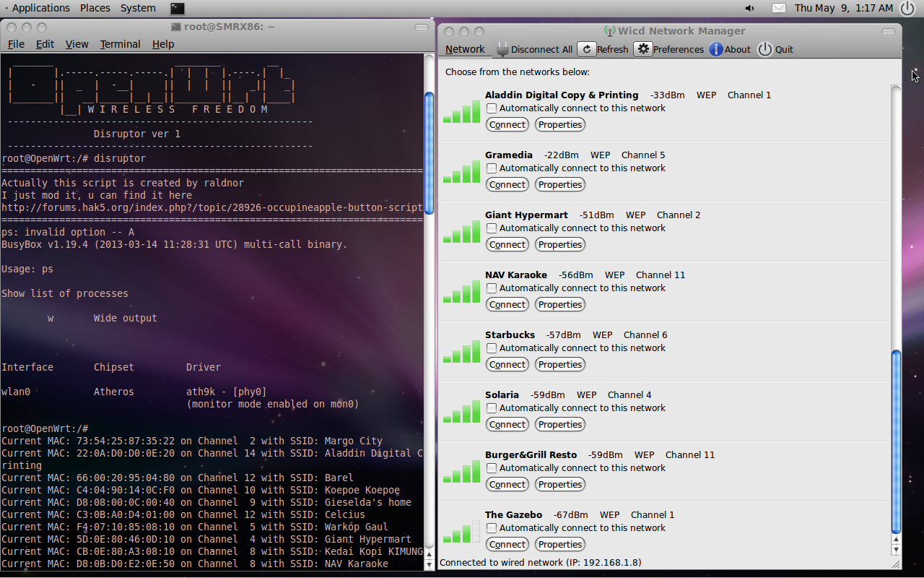
Task: Click the Disconnect All plug icon
Action: click(x=502, y=49)
